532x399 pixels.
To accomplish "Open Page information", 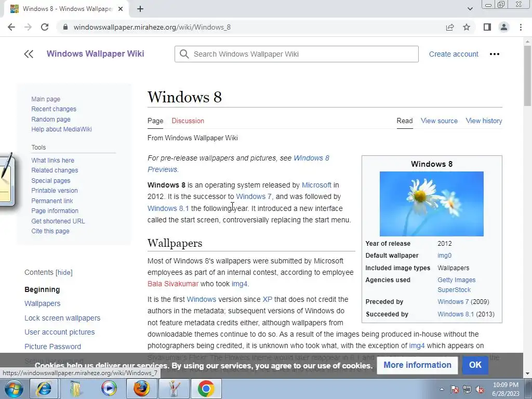I will tap(55, 211).
